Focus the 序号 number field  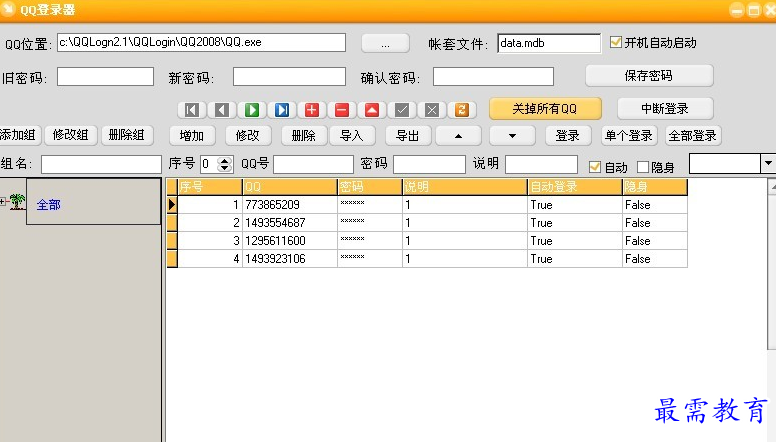coord(209,164)
